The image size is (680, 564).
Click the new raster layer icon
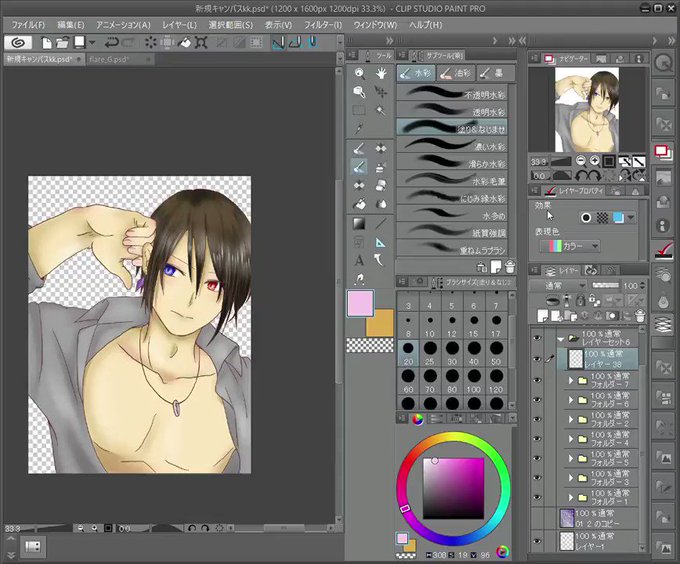click(543, 316)
